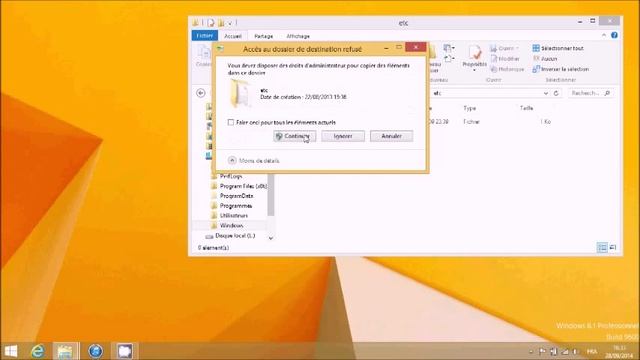Image resolution: width=640 pixels, height=360 pixels.
Task: Click Modifier in the ribbon
Action: [x=505, y=59]
